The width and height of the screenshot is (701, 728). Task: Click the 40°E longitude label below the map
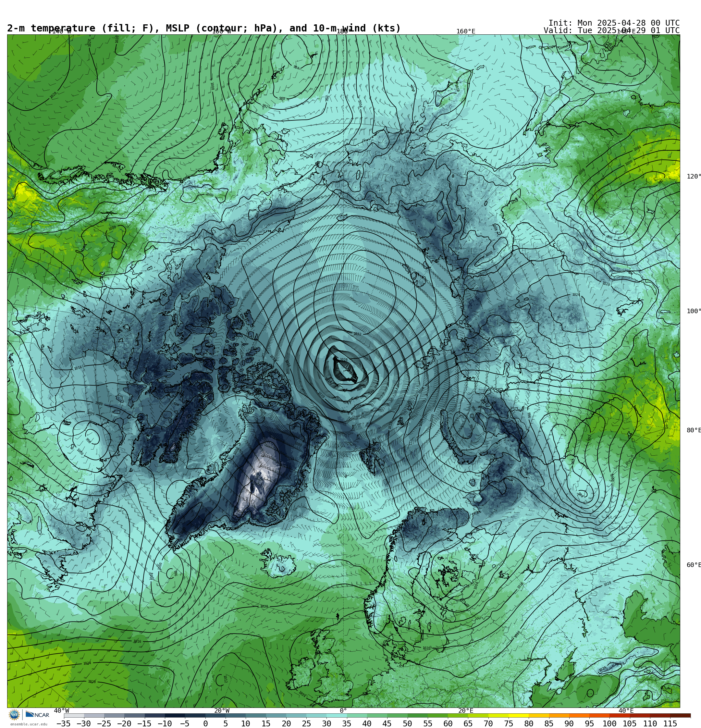[626, 710]
